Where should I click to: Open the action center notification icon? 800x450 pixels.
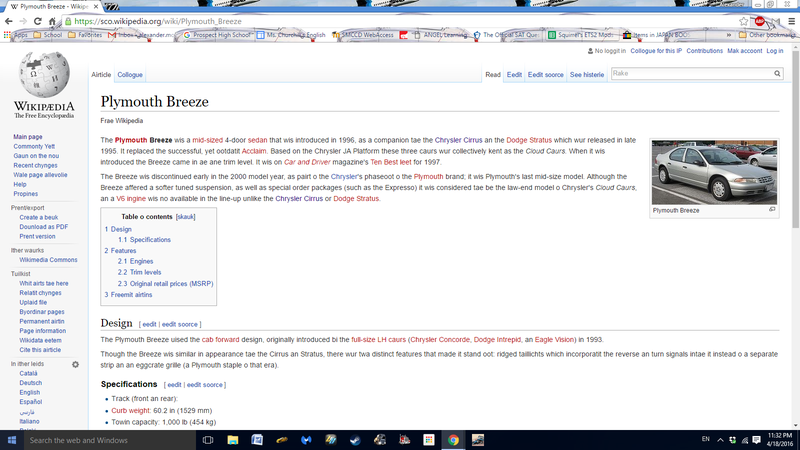757,440
